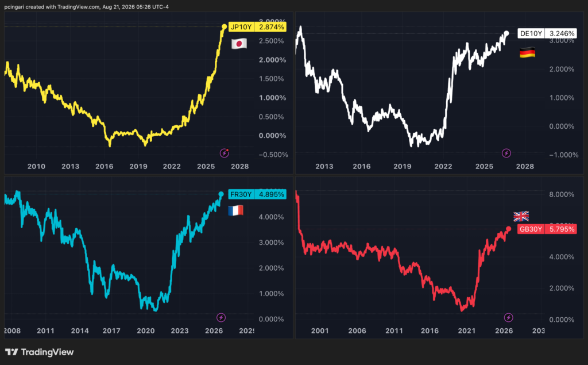Viewport: 588px width, 365px height.
Task: Click 2014 on the FR30Y time axis
Action: pyautogui.click(x=80, y=331)
